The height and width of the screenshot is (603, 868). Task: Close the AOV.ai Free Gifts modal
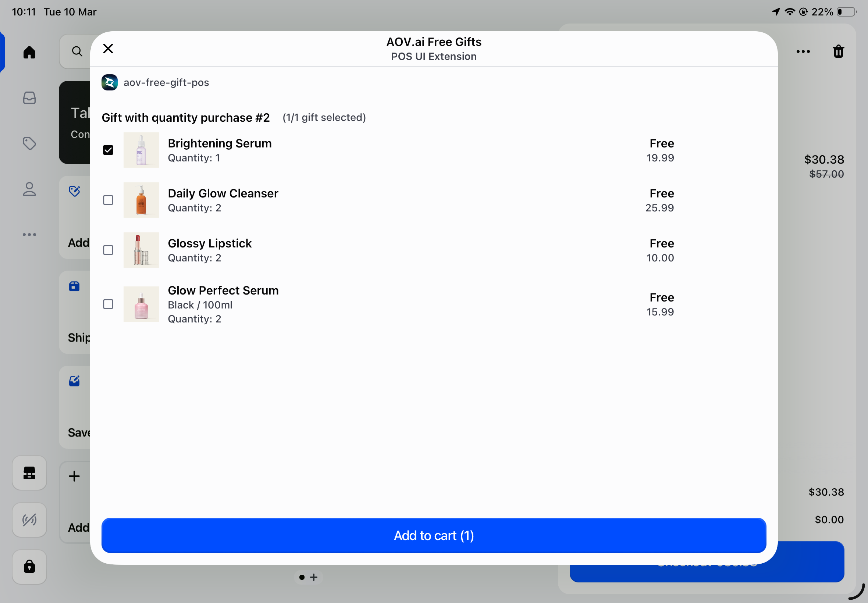click(x=108, y=49)
